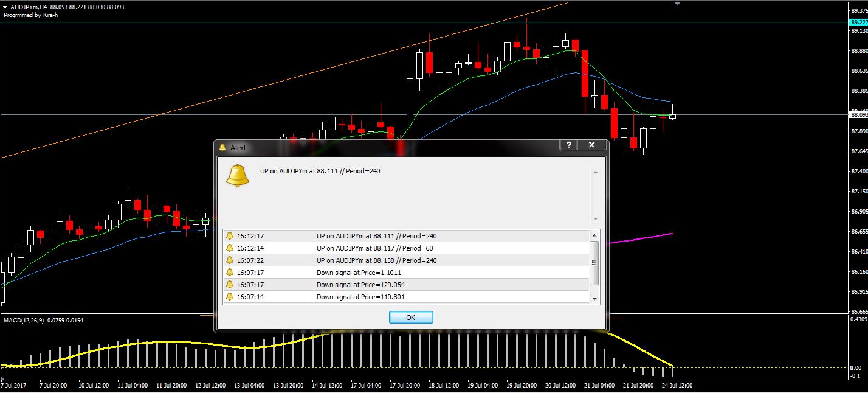Close the Alert dialog with the X button

[x=591, y=145]
